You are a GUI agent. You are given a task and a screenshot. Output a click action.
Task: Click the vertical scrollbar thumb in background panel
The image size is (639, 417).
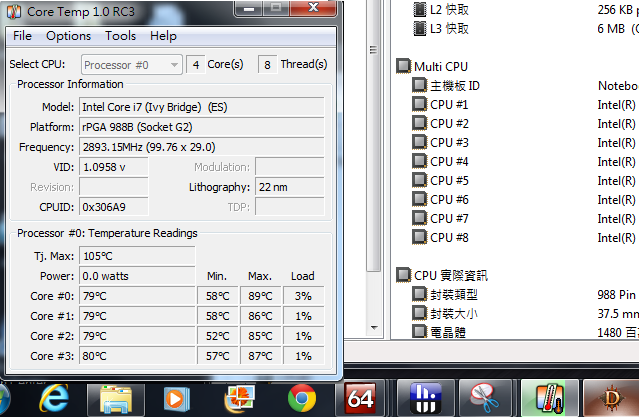click(x=373, y=135)
